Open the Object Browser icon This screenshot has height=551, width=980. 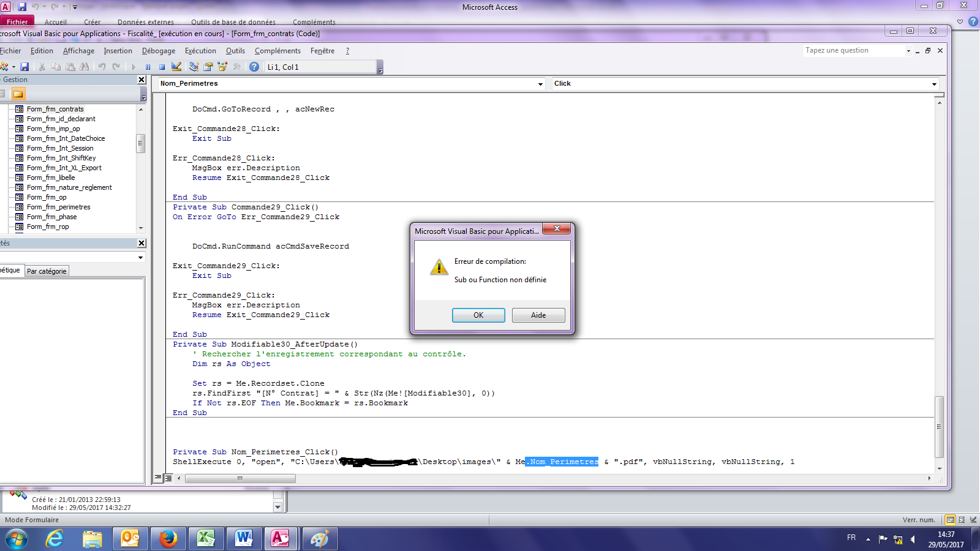tap(222, 67)
